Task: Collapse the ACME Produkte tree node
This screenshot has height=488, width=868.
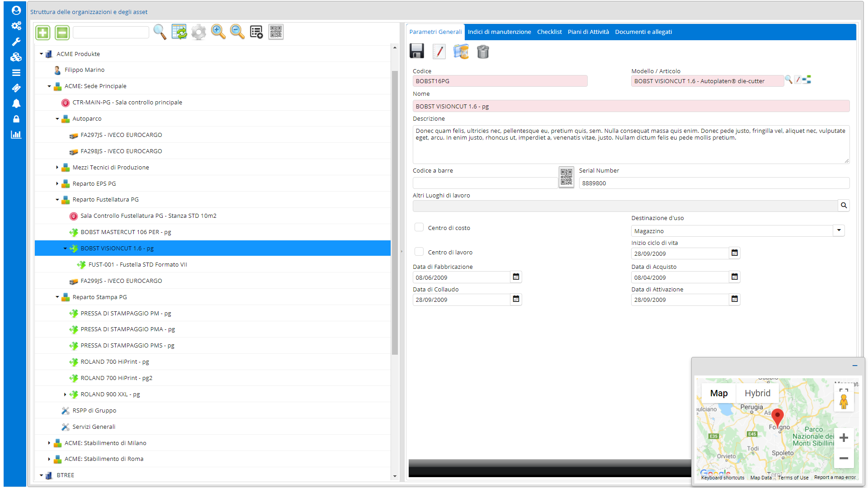Action: tap(41, 54)
